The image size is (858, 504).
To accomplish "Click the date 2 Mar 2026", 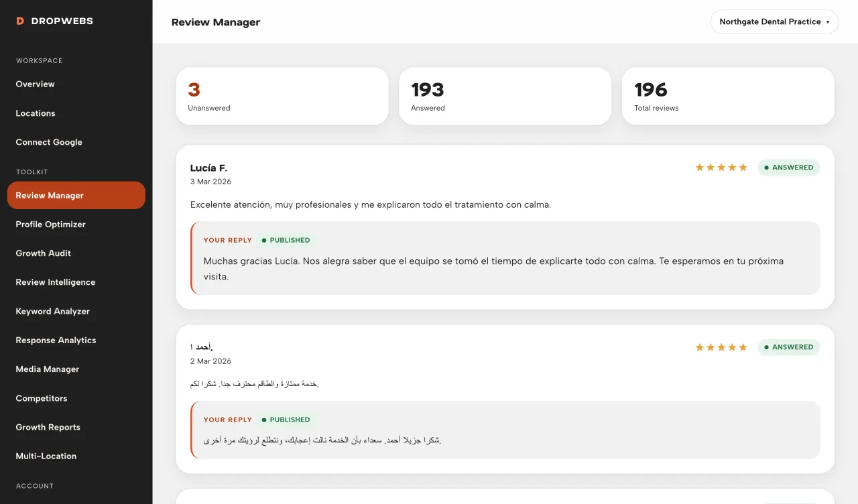I will [210, 361].
